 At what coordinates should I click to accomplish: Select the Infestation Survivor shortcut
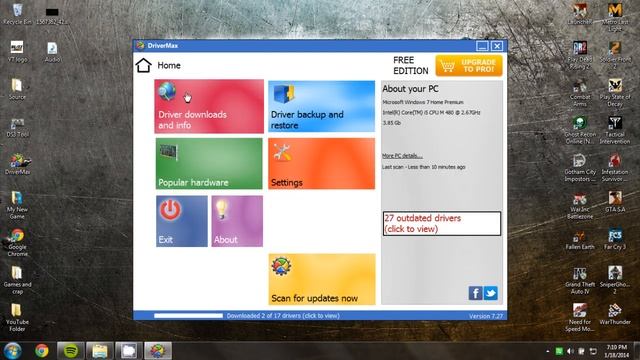[x=615, y=168]
